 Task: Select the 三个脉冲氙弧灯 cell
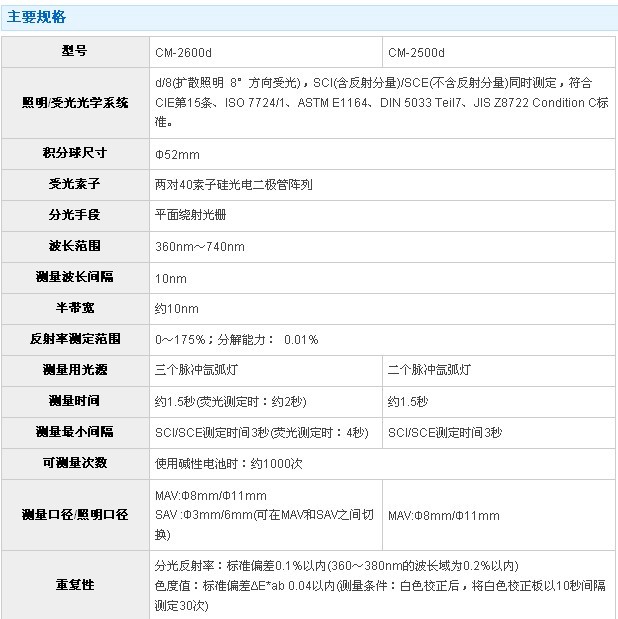[196, 370]
